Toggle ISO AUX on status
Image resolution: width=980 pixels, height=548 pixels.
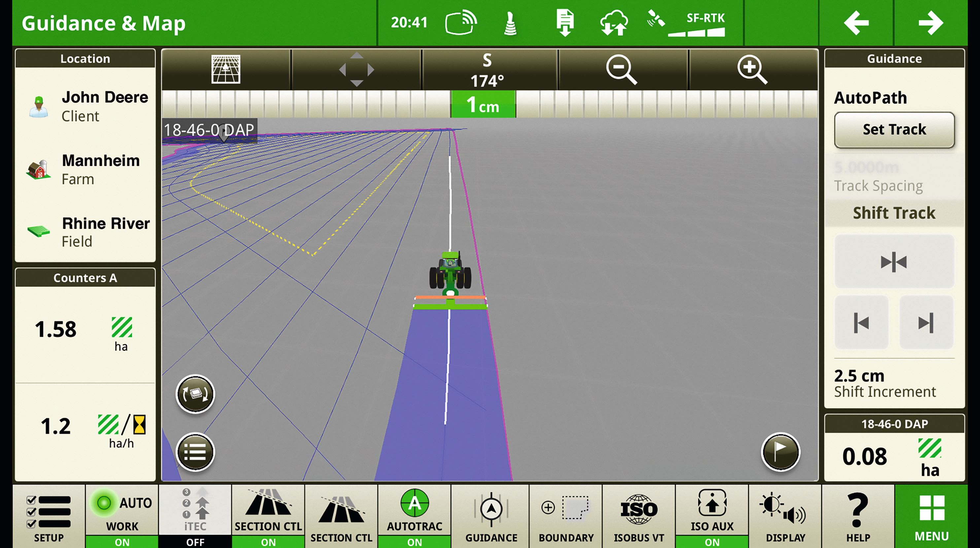712,515
